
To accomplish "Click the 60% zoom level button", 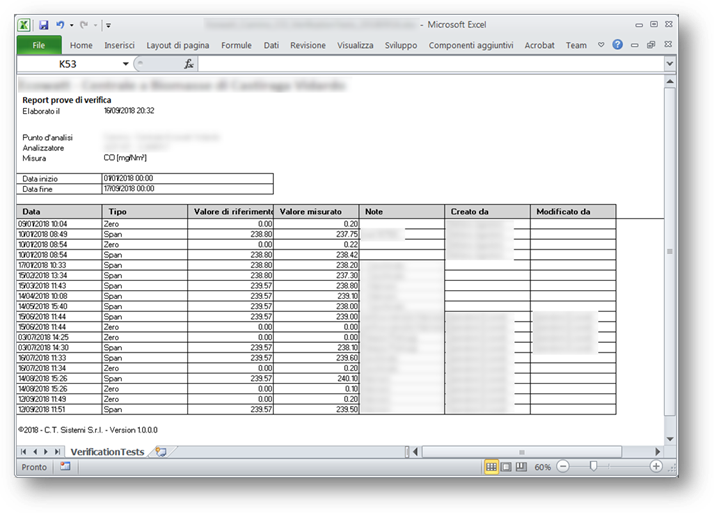I will pos(541,467).
